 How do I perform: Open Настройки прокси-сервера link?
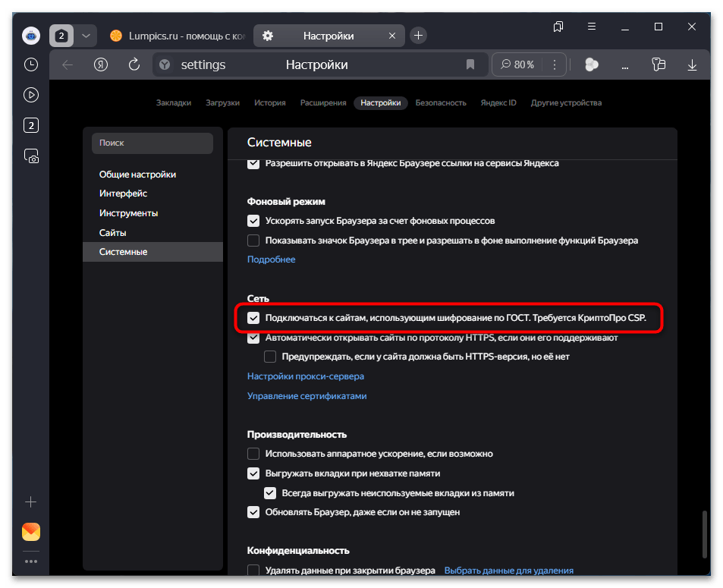[305, 376]
